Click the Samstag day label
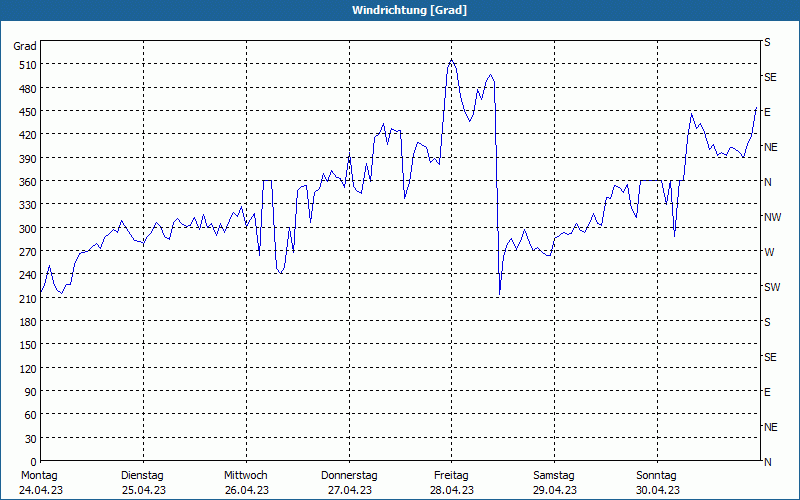The width and height of the screenshot is (800, 500). pos(554,476)
